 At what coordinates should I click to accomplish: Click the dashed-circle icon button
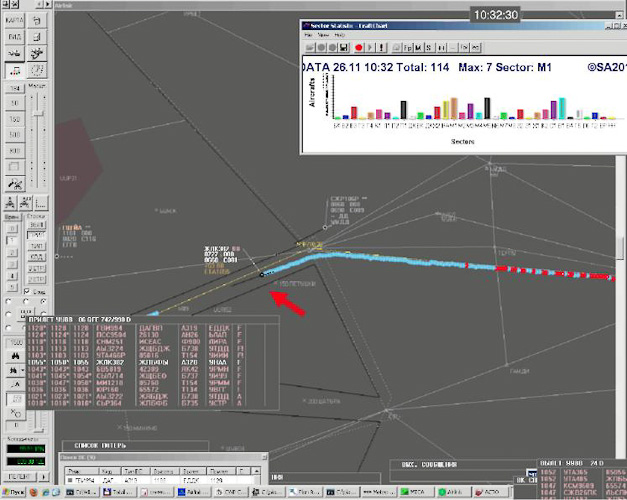[37, 70]
